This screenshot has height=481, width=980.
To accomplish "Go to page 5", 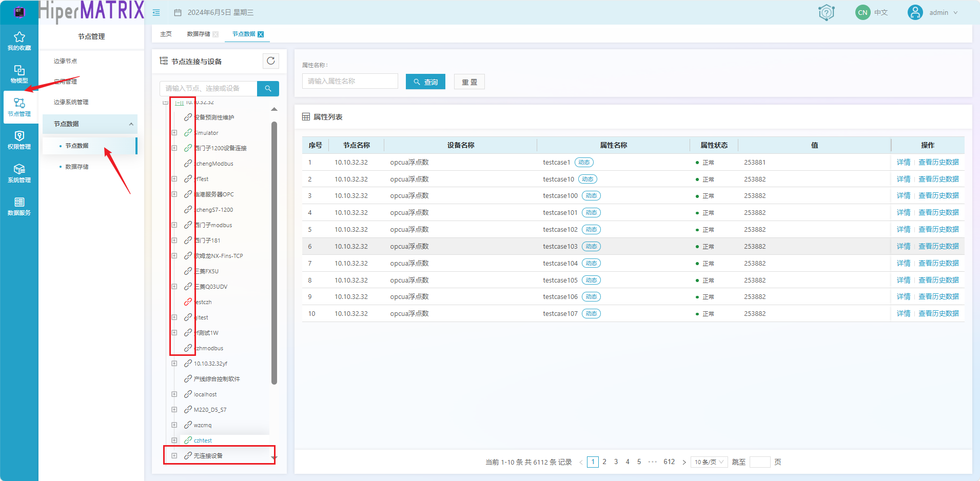I will 639,462.
